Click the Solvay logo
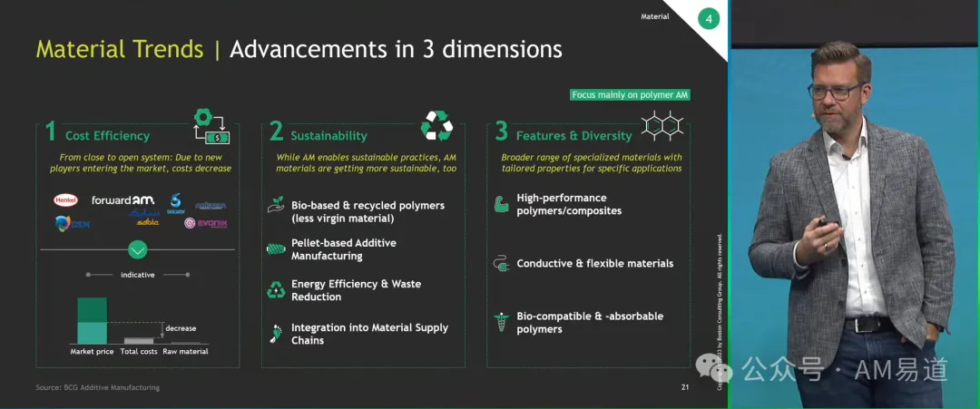 click(x=175, y=203)
